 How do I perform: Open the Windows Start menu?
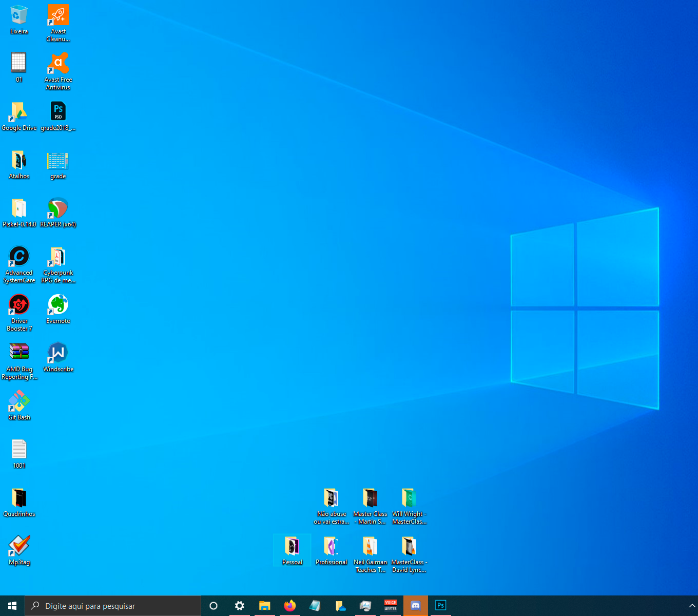click(12, 606)
